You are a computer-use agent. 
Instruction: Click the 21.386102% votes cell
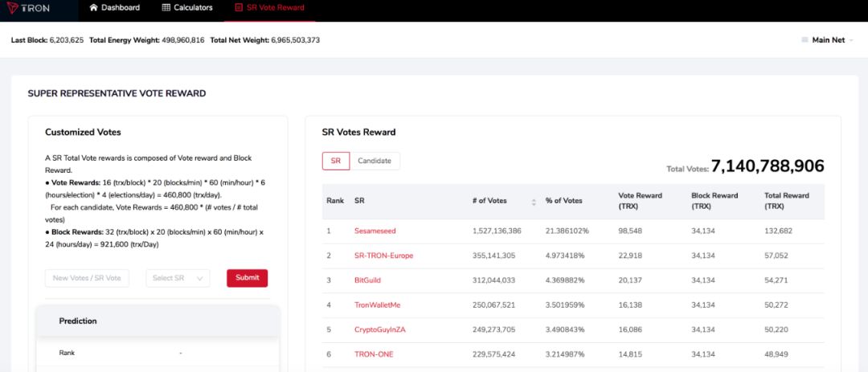(x=567, y=231)
